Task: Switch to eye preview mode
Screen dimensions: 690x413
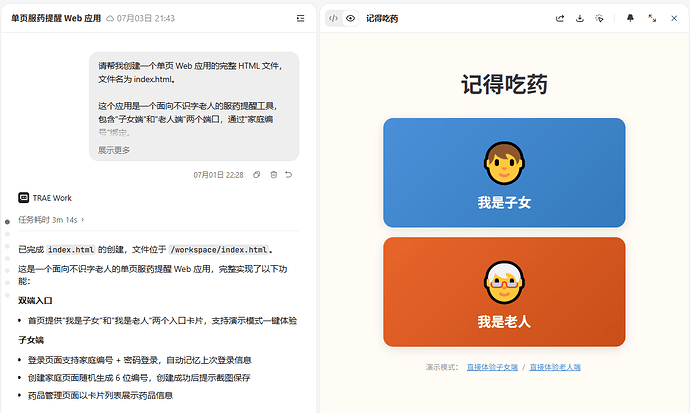Action: [x=350, y=18]
